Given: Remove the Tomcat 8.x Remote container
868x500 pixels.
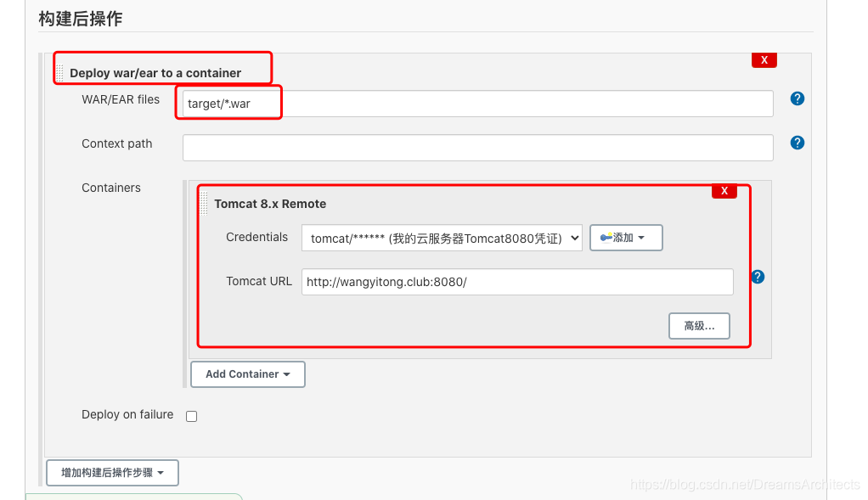Looking at the screenshot, I should click(x=724, y=191).
